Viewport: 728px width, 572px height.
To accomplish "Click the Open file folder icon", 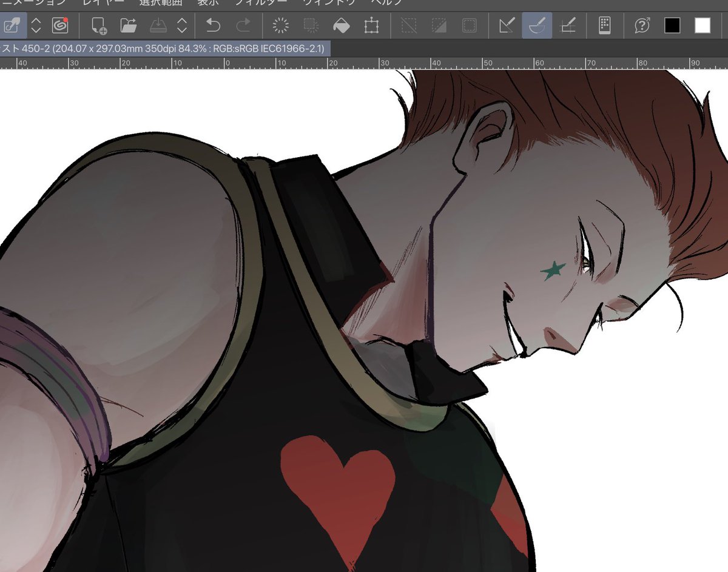I will coord(128,25).
